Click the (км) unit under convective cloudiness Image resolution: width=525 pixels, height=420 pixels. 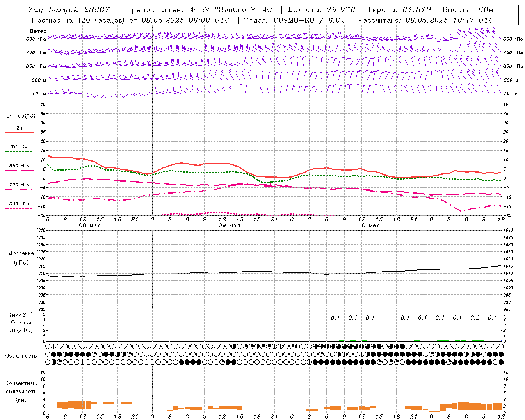(21, 399)
